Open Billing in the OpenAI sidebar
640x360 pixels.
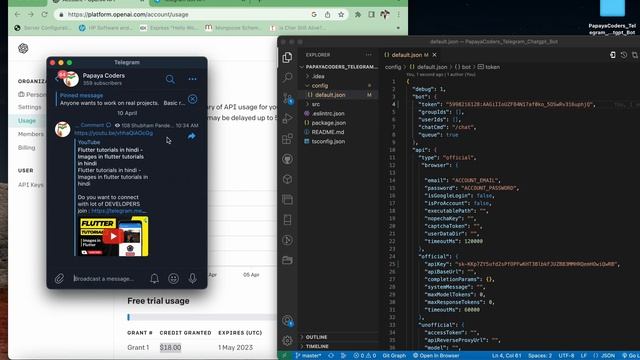pos(27,147)
